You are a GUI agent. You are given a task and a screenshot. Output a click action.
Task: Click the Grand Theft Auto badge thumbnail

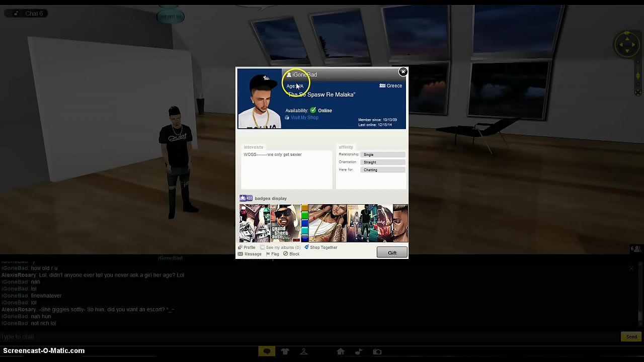[285, 223]
